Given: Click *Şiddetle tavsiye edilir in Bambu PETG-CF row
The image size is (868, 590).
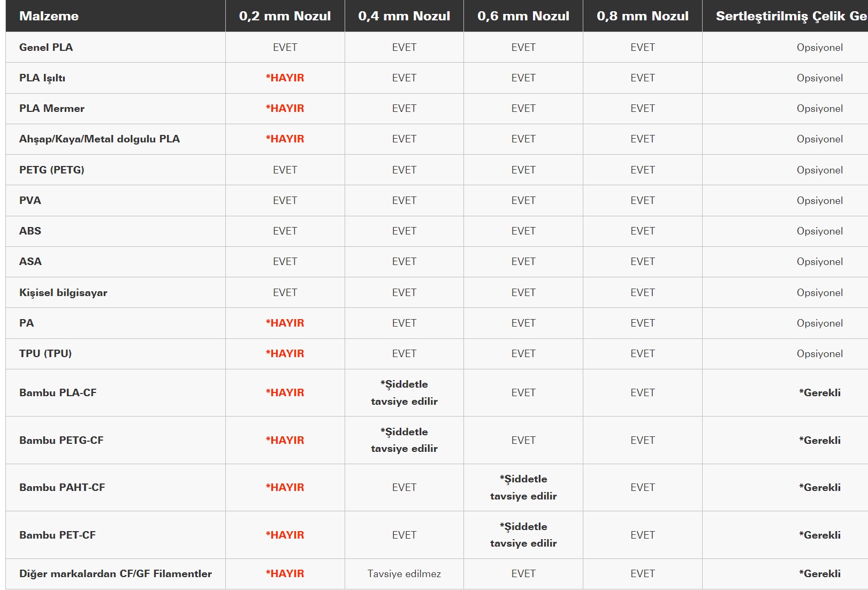Looking at the screenshot, I should (404, 440).
